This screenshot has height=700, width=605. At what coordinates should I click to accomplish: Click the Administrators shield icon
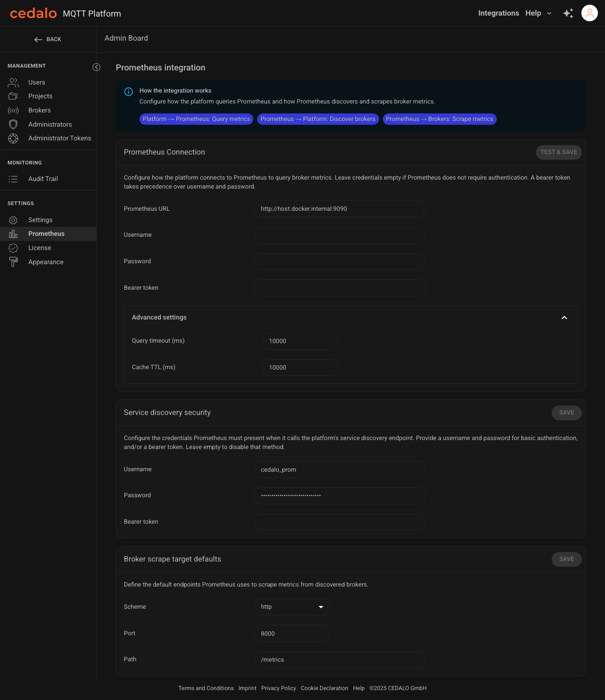[13, 124]
